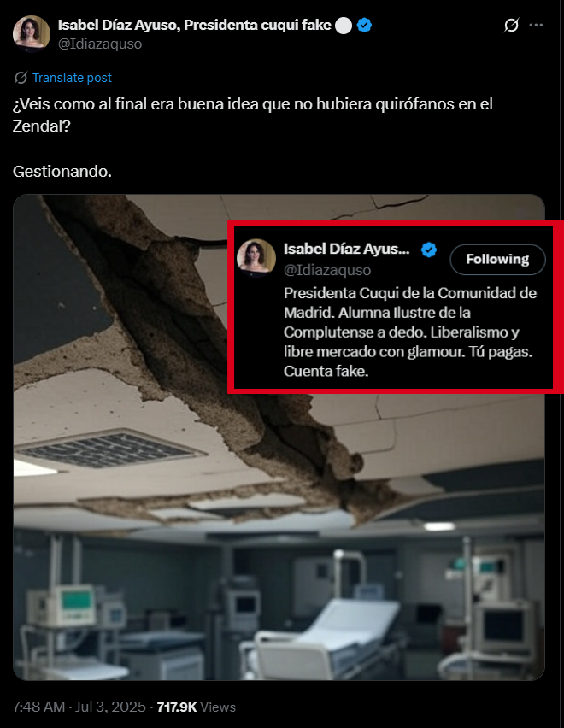Image resolution: width=564 pixels, height=728 pixels.
Task: Click the tweet text mentioning quirófanos en el Zendal
Action: point(253,114)
